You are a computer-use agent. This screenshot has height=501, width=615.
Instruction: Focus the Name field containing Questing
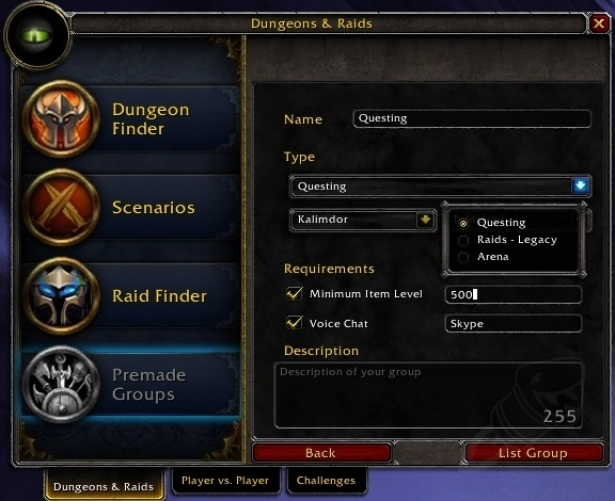[x=472, y=118]
